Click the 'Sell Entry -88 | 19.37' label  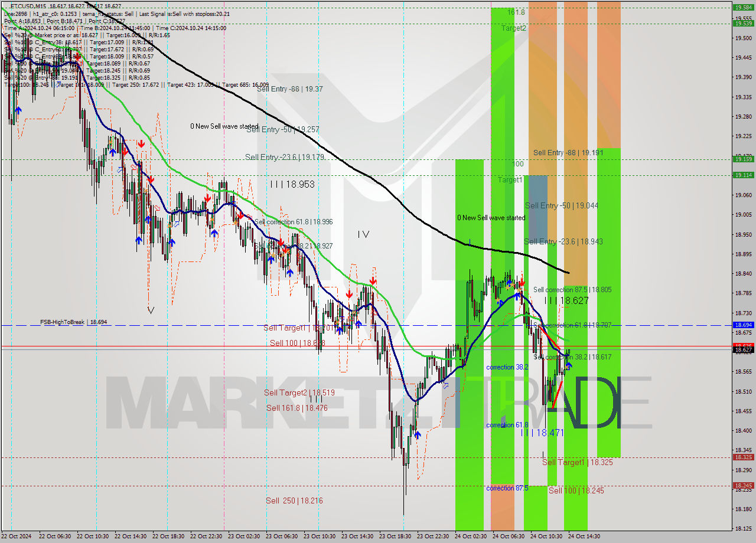(x=289, y=89)
